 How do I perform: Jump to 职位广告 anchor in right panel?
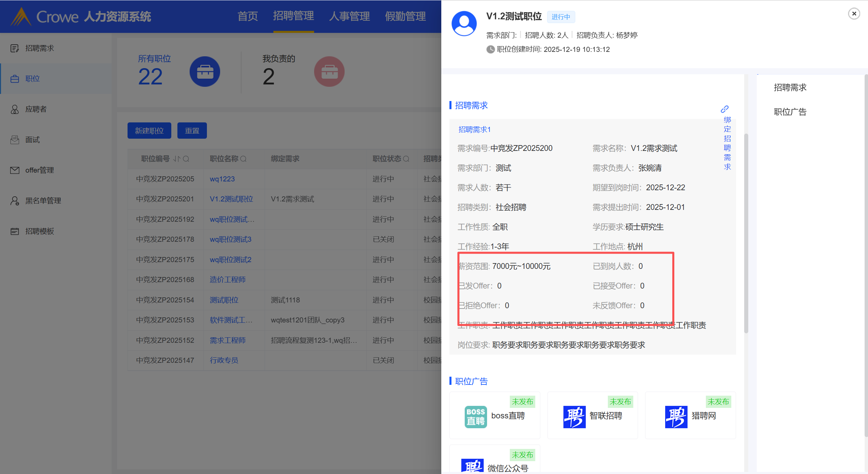click(x=790, y=112)
